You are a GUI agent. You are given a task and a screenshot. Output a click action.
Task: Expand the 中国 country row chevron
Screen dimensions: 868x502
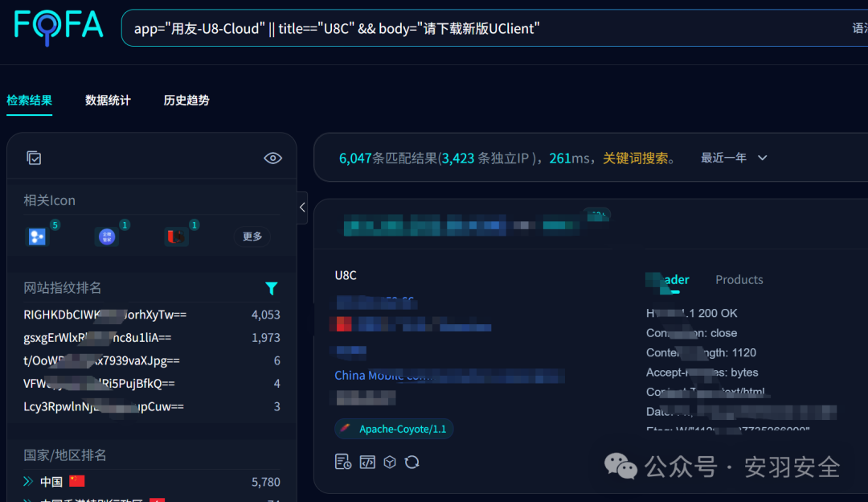[28, 482]
